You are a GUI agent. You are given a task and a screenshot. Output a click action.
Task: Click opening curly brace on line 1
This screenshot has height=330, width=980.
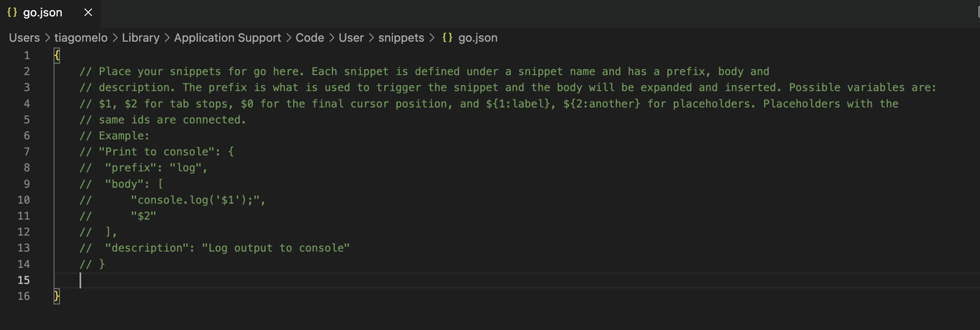[57, 56]
